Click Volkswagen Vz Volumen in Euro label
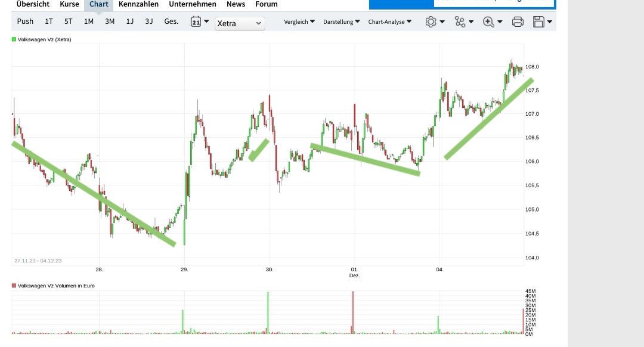Image resolution: width=644 pixels, height=347 pixels. click(x=56, y=286)
